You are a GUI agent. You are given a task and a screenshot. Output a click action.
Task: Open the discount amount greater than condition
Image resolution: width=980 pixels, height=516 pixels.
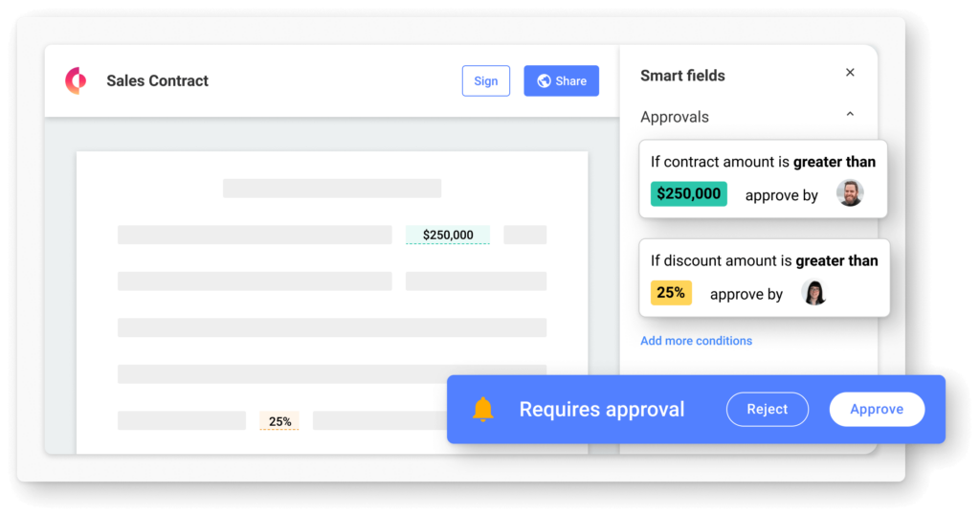pyautogui.click(x=764, y=278)
